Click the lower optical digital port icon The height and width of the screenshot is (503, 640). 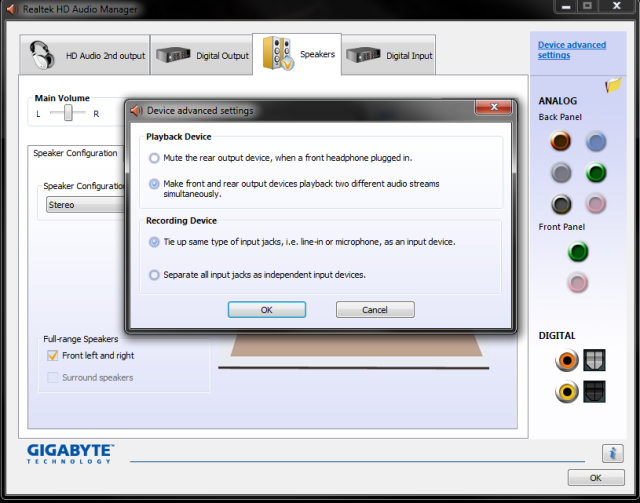click(x=594, y=391)
